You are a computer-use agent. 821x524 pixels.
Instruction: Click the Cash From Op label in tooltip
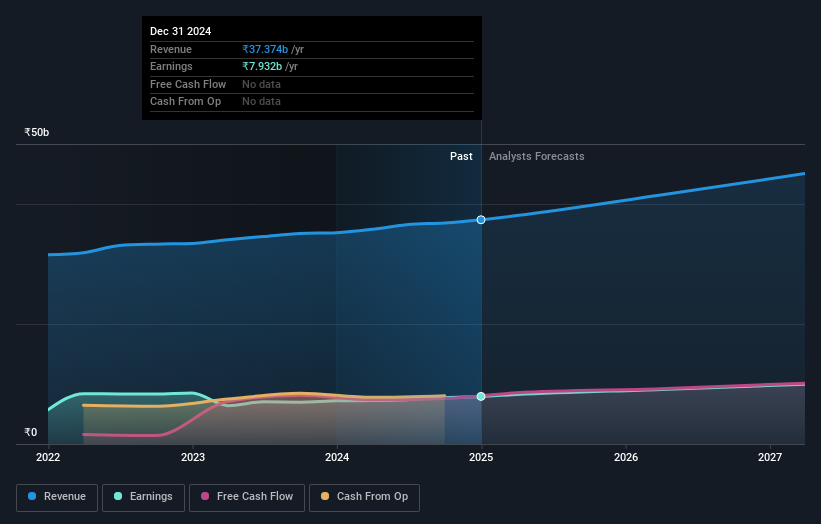(185, 102)
